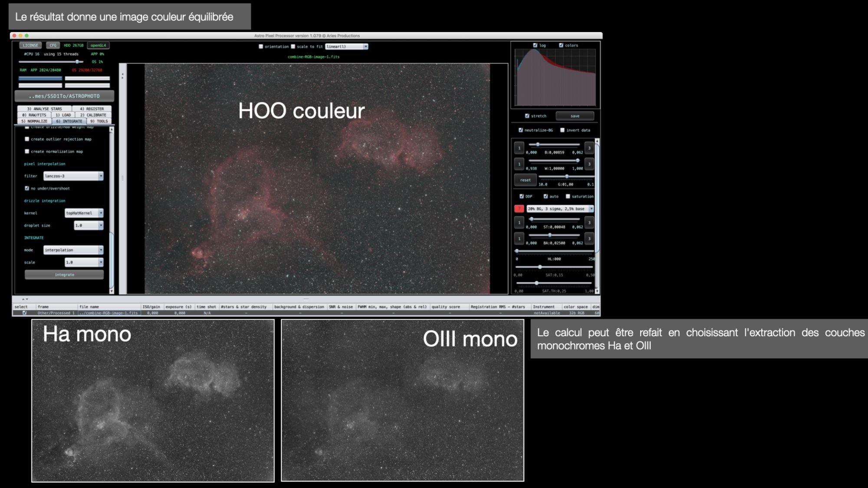The width and height of the screenshot is (868, 488).
Task: Click the splitter collapse arrows beside image viewer
Action: click(122, 75)
